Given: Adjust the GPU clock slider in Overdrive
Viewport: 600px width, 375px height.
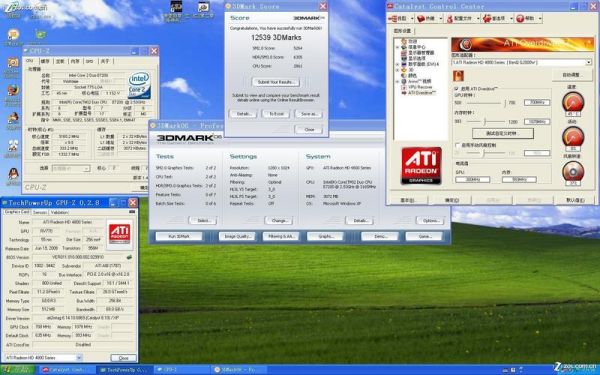Looking at the screenshot, I should click(505, 103).
